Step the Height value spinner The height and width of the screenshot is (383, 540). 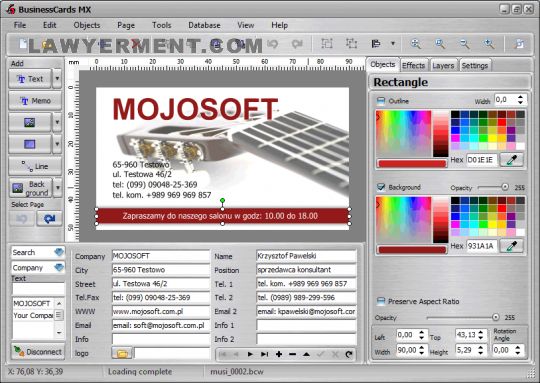(481, 350)
